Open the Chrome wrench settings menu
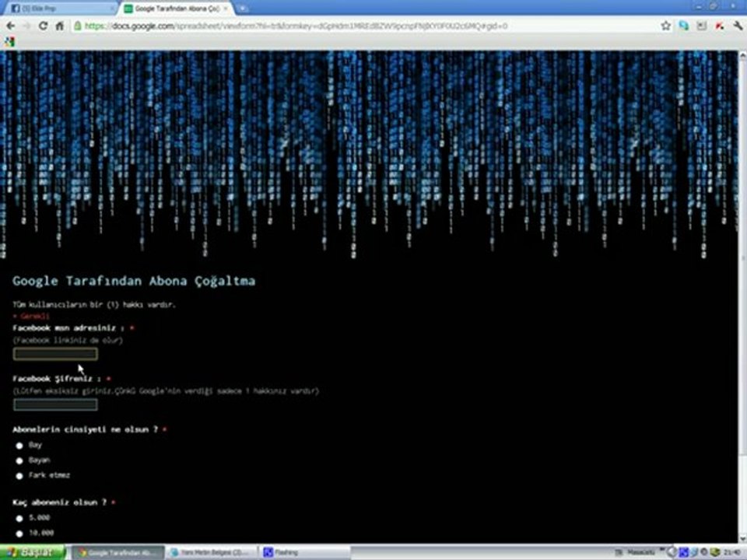 pos(738,26)
